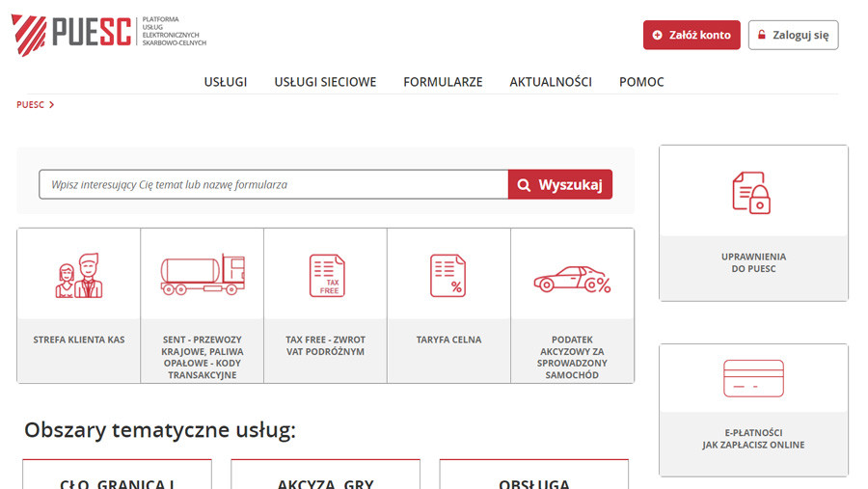Follow the PUESC breadcrumb link

coord(30,105)
